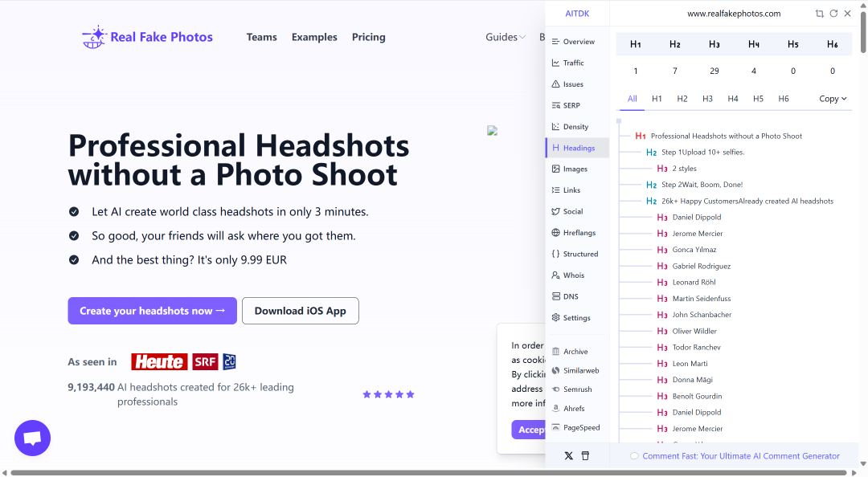Viewport: 868px width, 477px height.
Task: Select the Benoît Gourdin heading row
Action: 690,396
